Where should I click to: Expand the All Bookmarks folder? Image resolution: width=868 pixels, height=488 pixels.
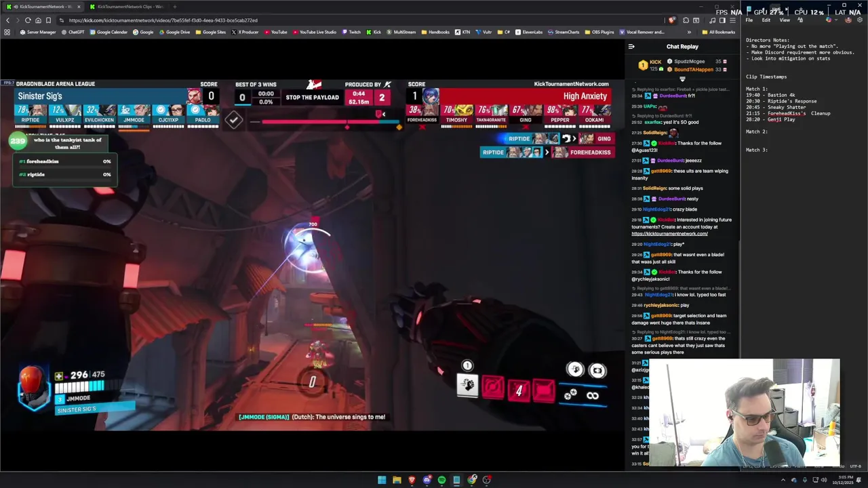[x=719, y=32]
